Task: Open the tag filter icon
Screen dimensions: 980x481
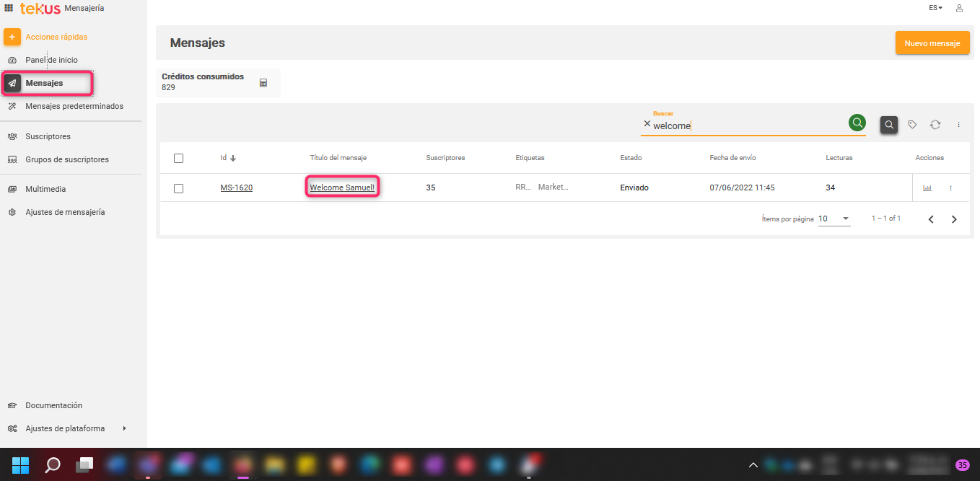Action: coord(912,125)
